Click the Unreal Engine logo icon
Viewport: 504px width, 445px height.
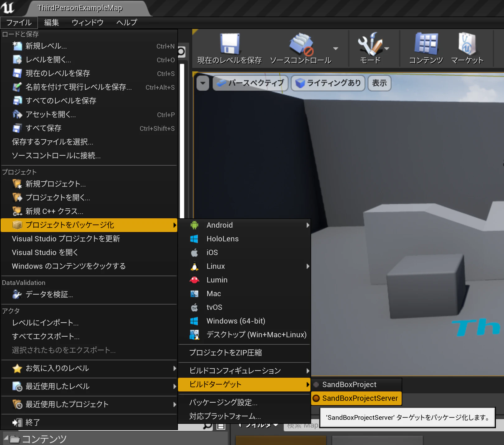(8, 8)
